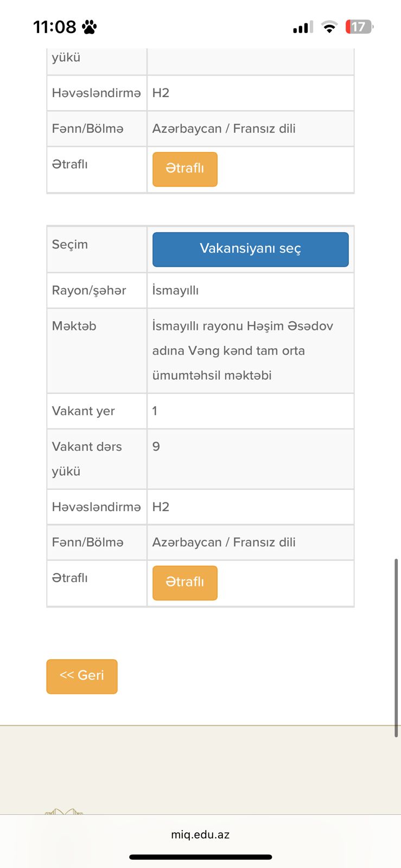Tap the miq.edu.az address bar

click(200, 834)
